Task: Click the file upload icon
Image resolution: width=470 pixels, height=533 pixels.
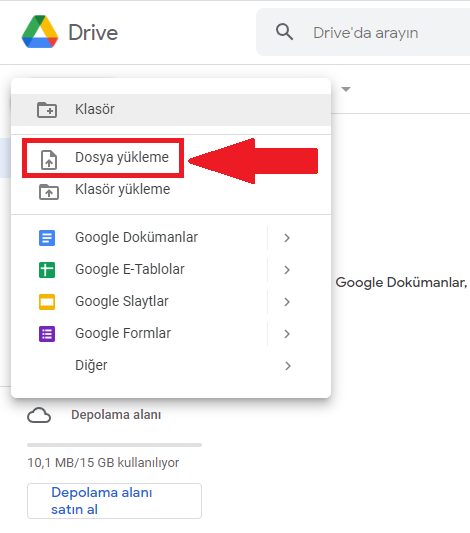Action: click(x=49, y=159)
